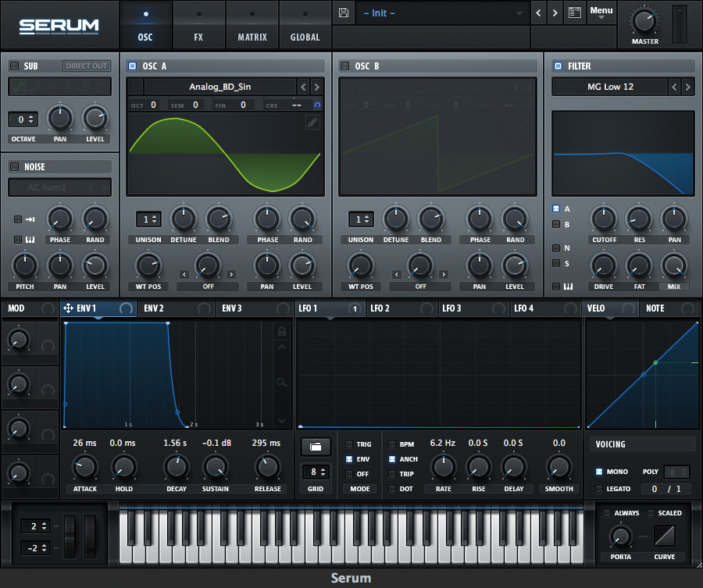703x588 pixels.
Task: Change the SUB octave stepper
Action: click(23, 119)
